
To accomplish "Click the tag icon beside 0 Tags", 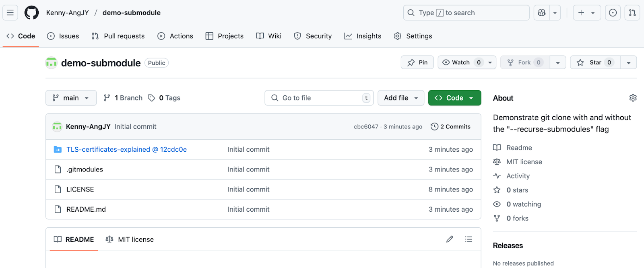I will pos(151,98).
